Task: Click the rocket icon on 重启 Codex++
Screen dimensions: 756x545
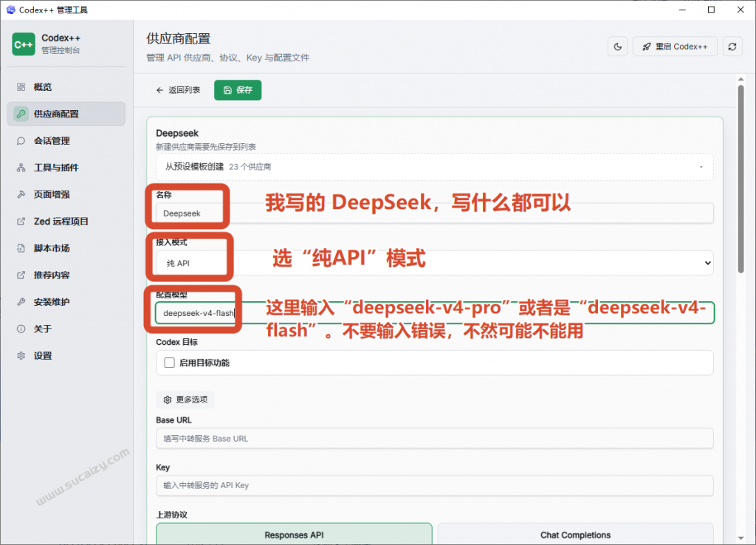Action: point(647,47)
